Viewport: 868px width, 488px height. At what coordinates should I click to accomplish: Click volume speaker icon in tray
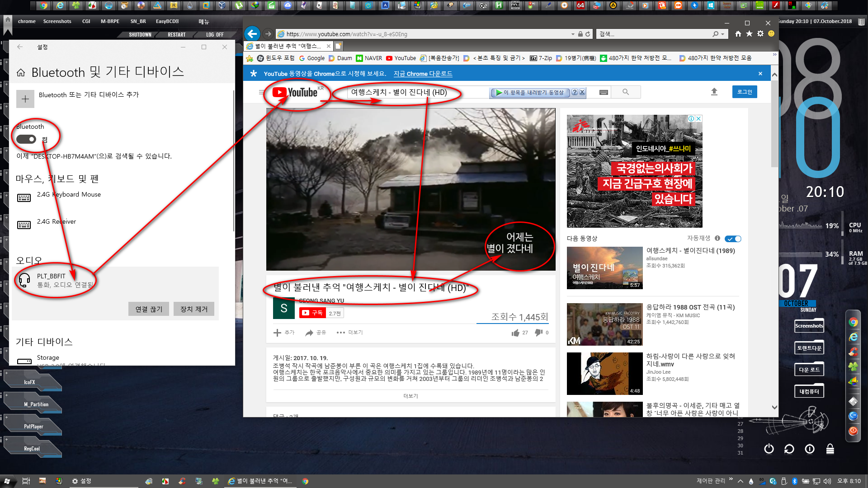(x=827, y=481)
